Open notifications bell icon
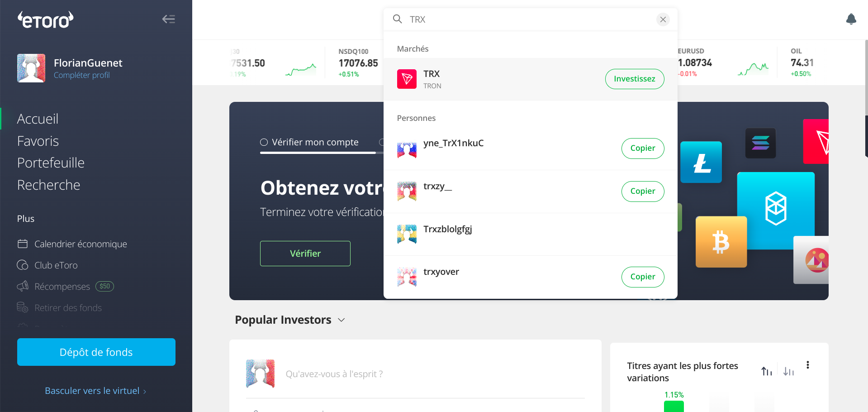The image size is (868, 412). pyautogui.click(x=851, y=19)
